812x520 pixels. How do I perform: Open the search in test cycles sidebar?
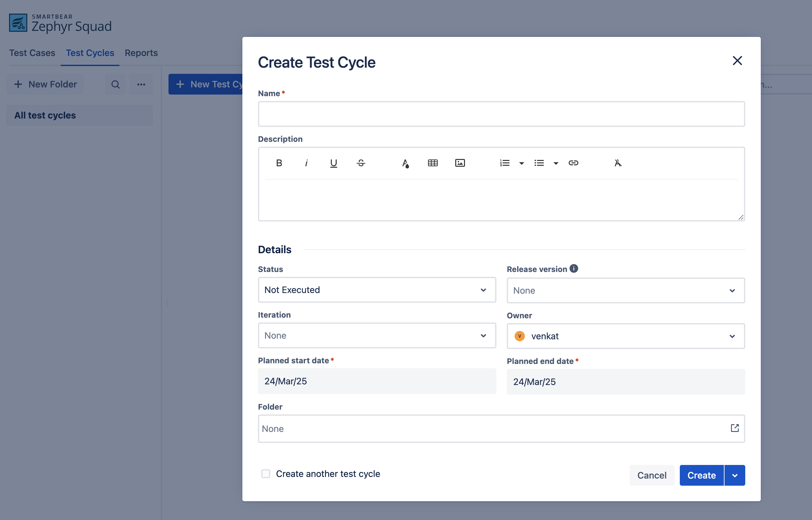click(x=115, y=84)
